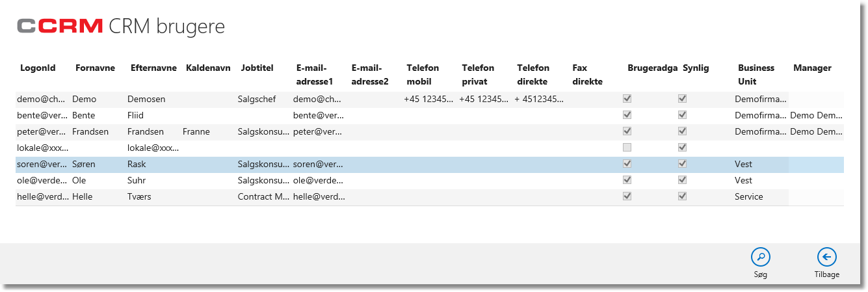Click the Telefon mobil column header

tap(423, 75)
